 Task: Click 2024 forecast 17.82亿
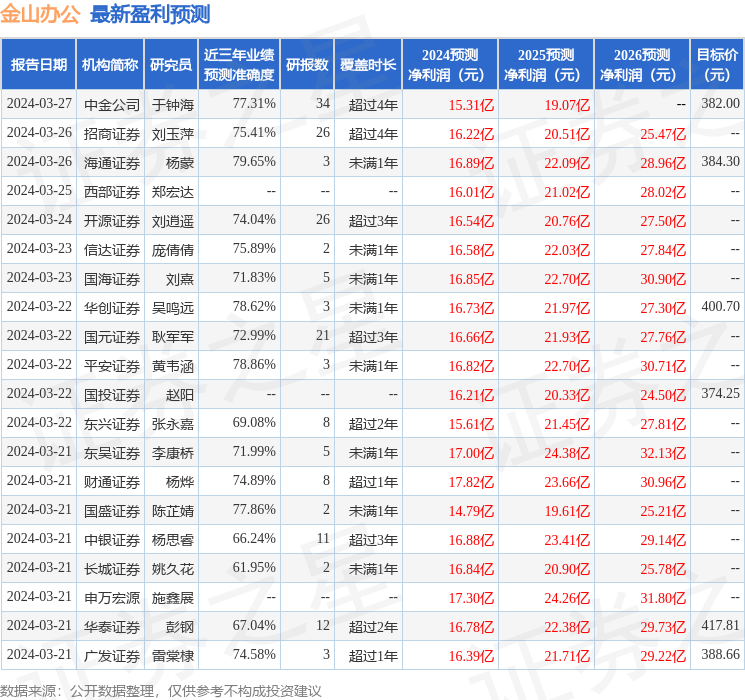tap(471, 482)
